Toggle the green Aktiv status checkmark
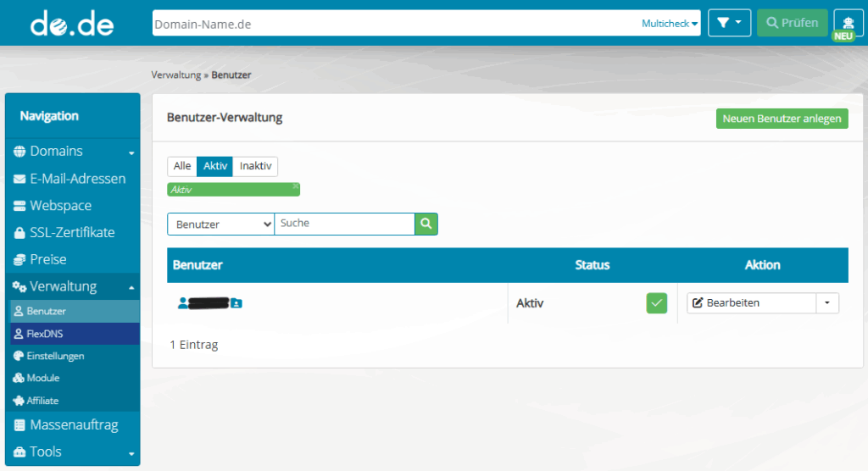Screen dimensions: 868x471 point(656,303)
